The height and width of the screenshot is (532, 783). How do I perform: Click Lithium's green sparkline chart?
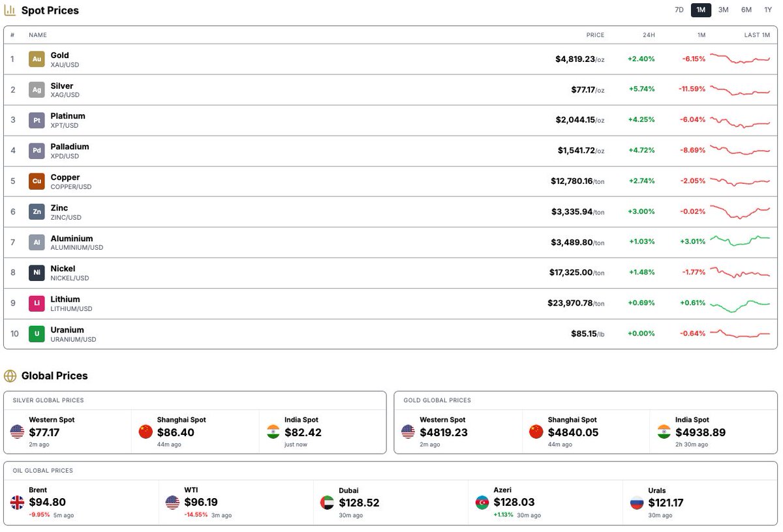[x=740, y=306]
